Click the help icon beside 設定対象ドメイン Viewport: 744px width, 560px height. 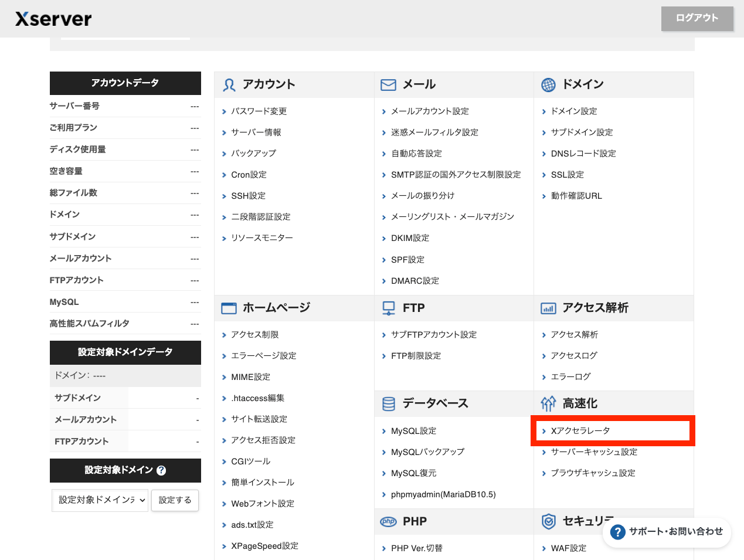161,470
